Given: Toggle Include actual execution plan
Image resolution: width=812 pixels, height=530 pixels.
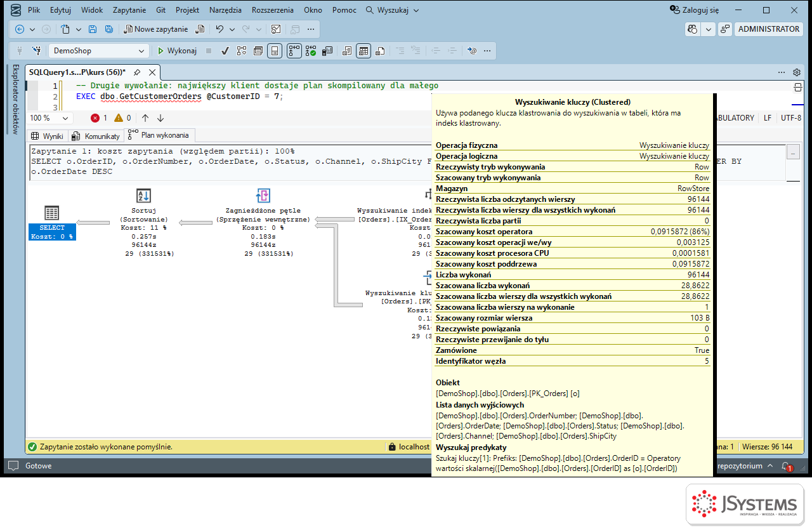Looking at the screenshot, I should [x=294, y=51].
